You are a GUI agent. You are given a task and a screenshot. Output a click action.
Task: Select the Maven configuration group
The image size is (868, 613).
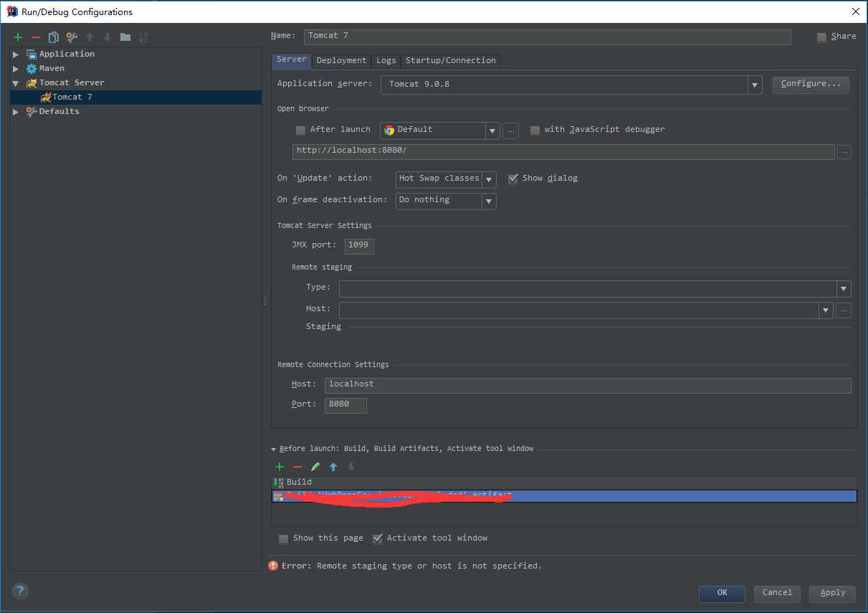coord(52,69)
